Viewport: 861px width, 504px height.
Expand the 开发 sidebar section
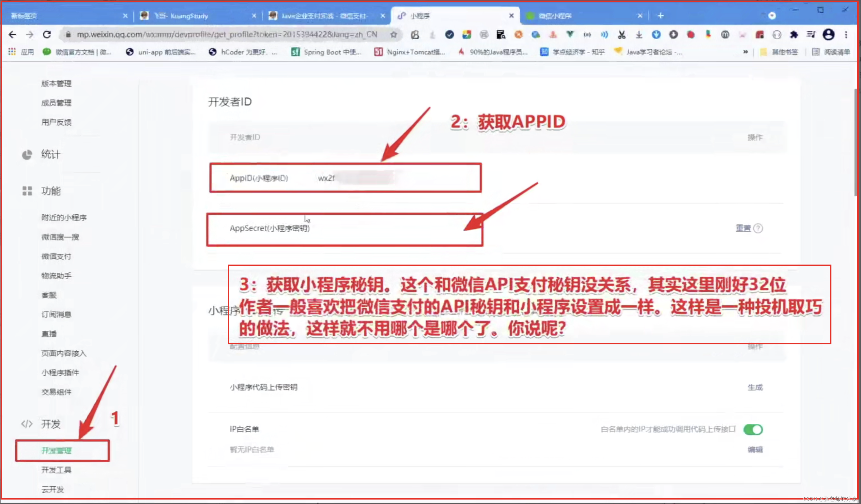coord(51,424)
